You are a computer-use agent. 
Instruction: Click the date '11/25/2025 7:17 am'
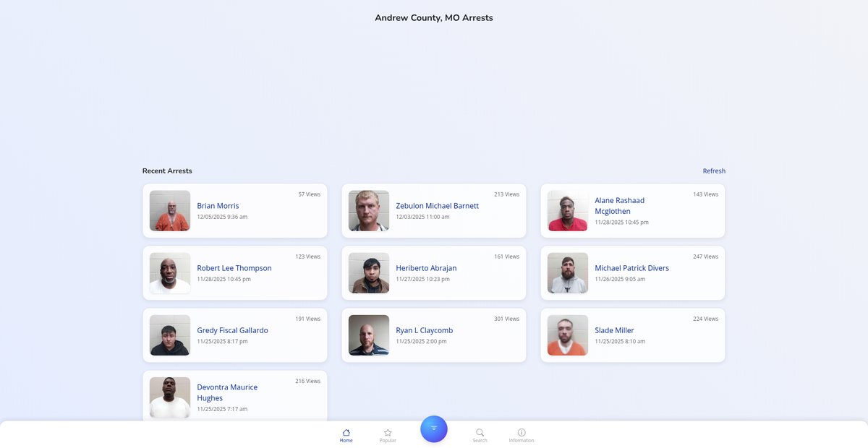tap(222, 409)
